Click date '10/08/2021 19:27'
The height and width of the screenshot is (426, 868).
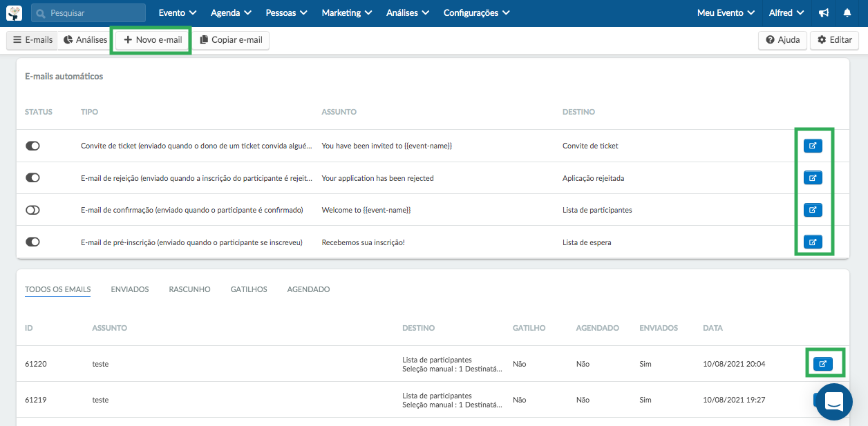(734, 400)
